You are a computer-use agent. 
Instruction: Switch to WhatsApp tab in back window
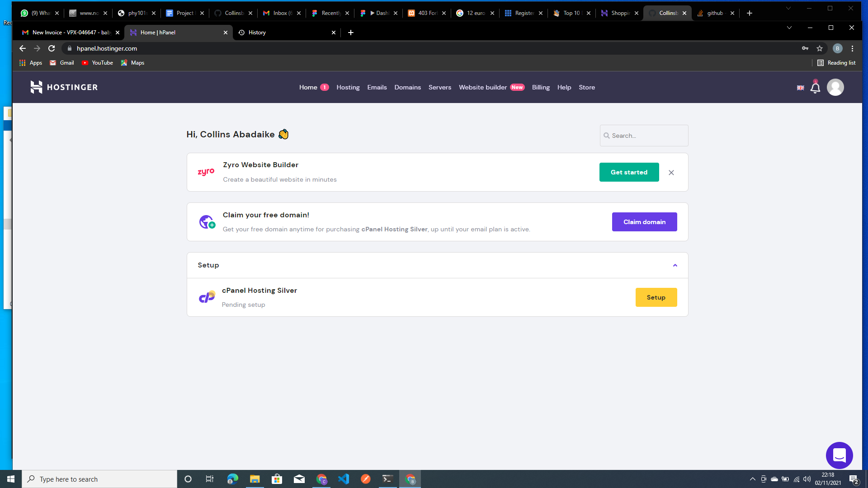(40, 13)
